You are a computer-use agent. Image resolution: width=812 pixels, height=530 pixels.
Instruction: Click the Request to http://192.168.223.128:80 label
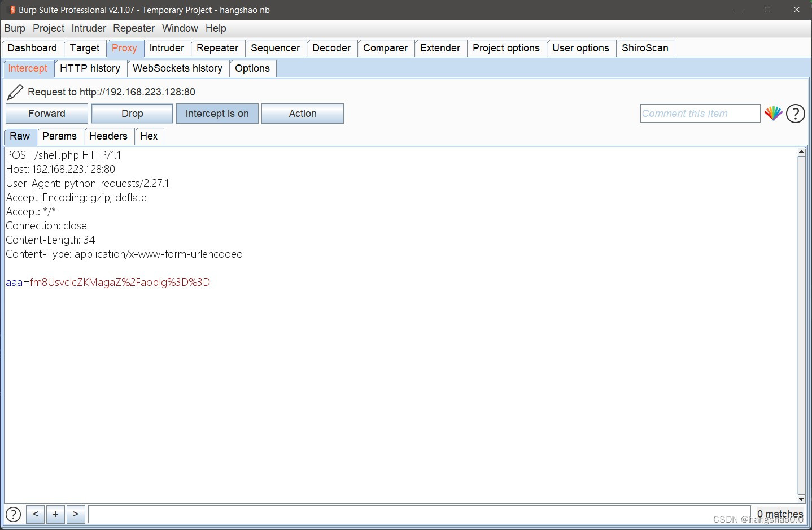point(111,92)
